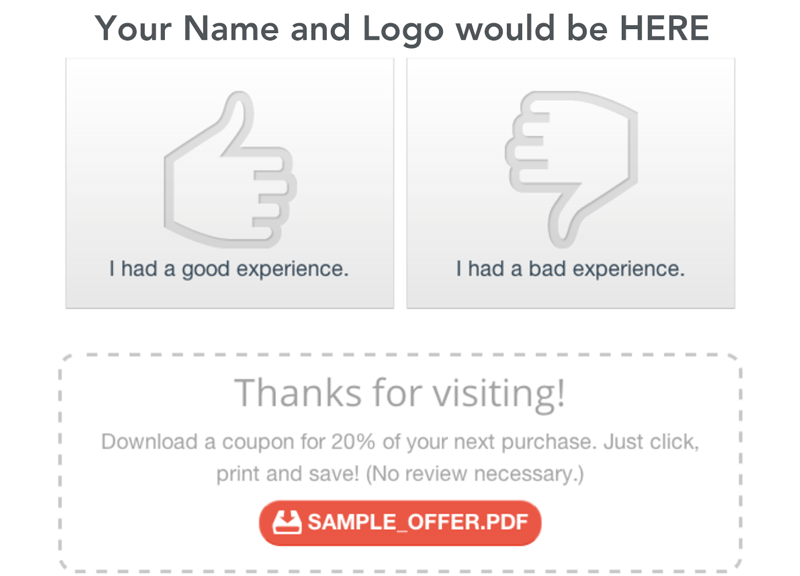800x576 pixels.
Task: Select 'I had a good experience.' label
Action: (229, 269)
